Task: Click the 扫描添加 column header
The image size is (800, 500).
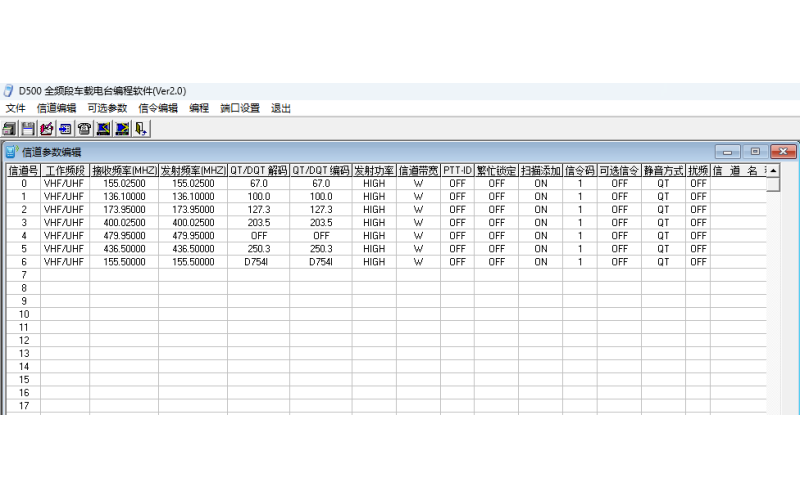Action: (541, 170)
